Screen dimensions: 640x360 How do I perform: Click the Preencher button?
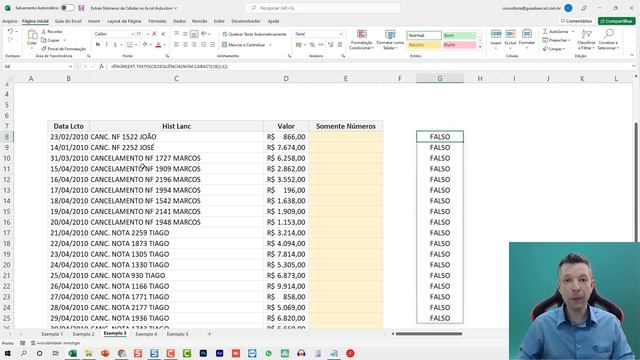(556, 40)
